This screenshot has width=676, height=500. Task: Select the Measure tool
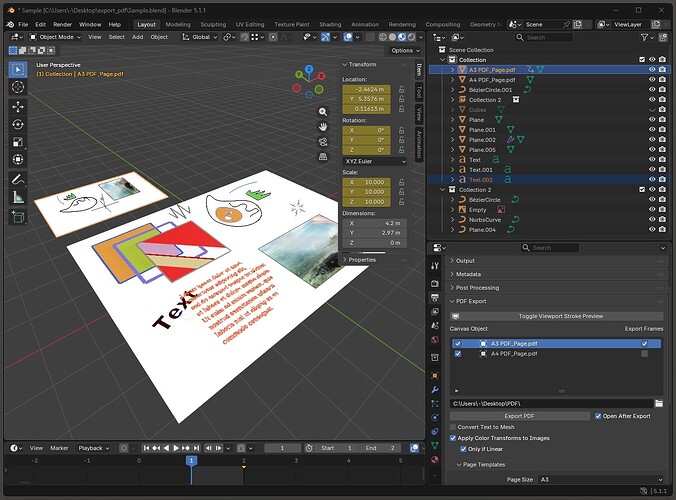coord(18,197)
